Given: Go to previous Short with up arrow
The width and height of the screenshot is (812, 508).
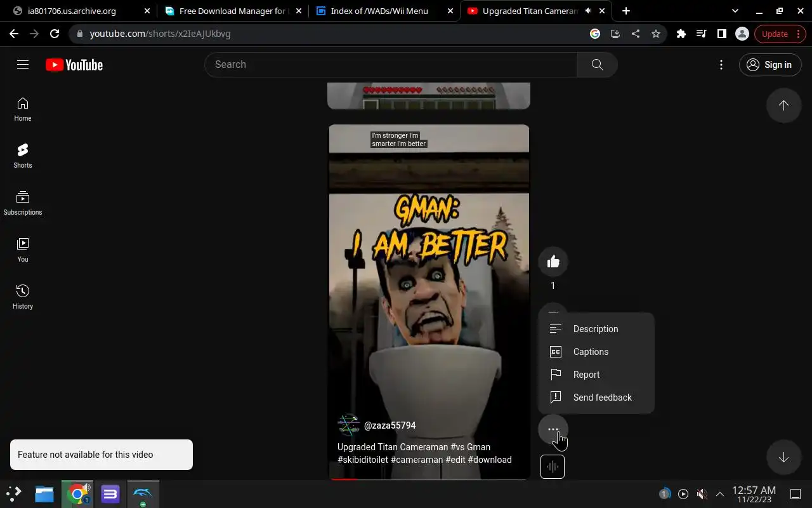Looking at the screenshot, I should pos(783,105).
